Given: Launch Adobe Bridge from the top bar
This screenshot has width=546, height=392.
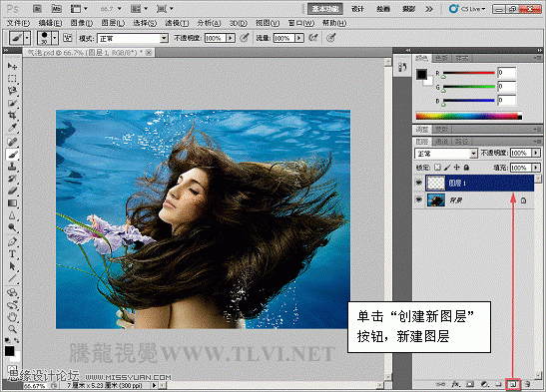Looking at the screenshot, I should click(37, 9).
